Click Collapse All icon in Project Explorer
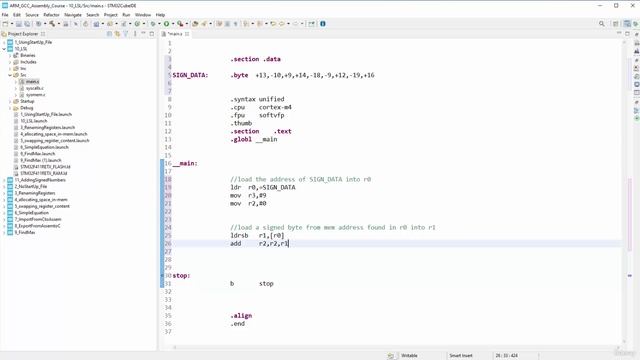This screenshot has width=640, height=360. tap(109, 34)
